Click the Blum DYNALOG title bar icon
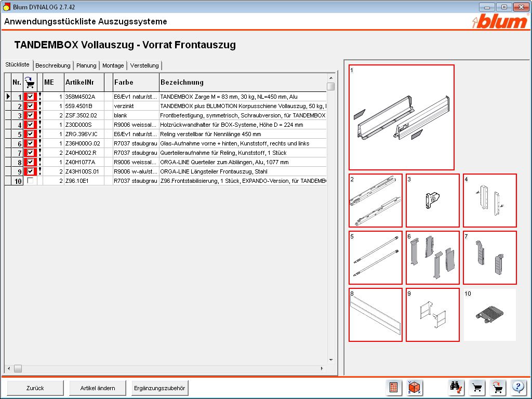The width and height of the screenshot is (532, 399). 6,7
